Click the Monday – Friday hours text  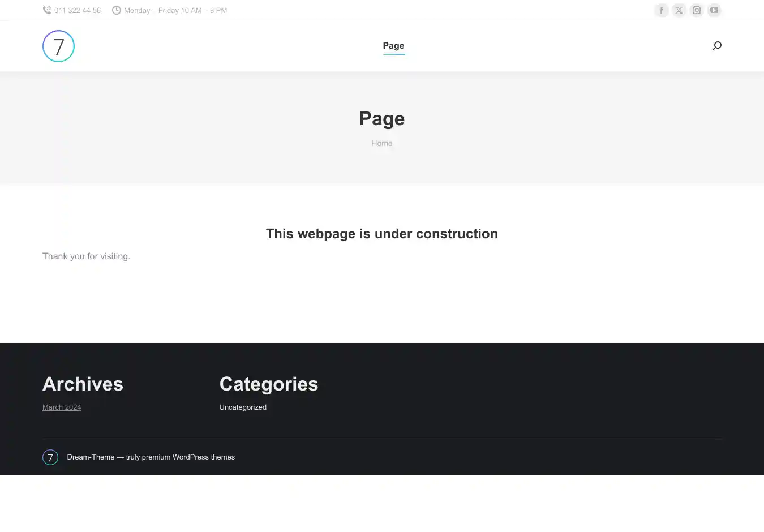175,11
